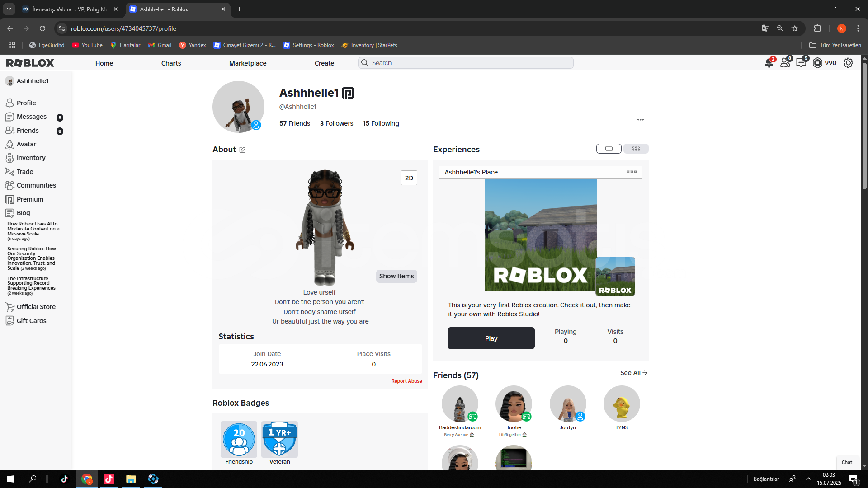Open File Explorer from the taskbar

pos(131,479)
